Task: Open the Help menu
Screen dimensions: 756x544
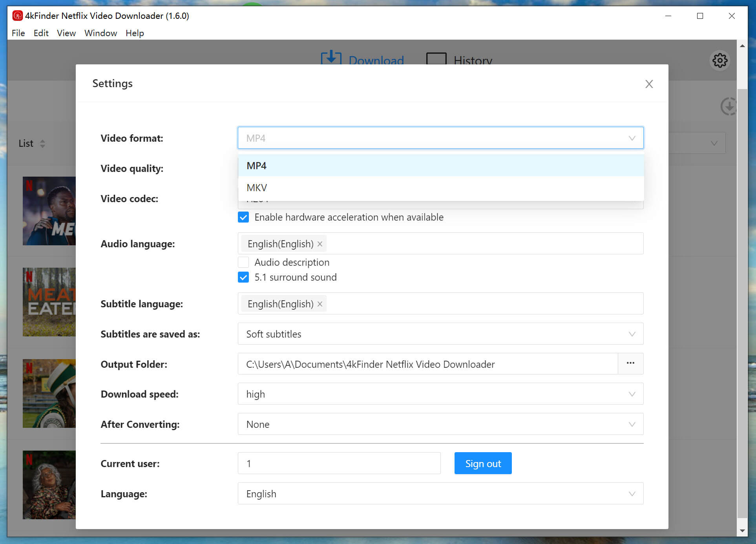Action: click(x=134, y=32)
